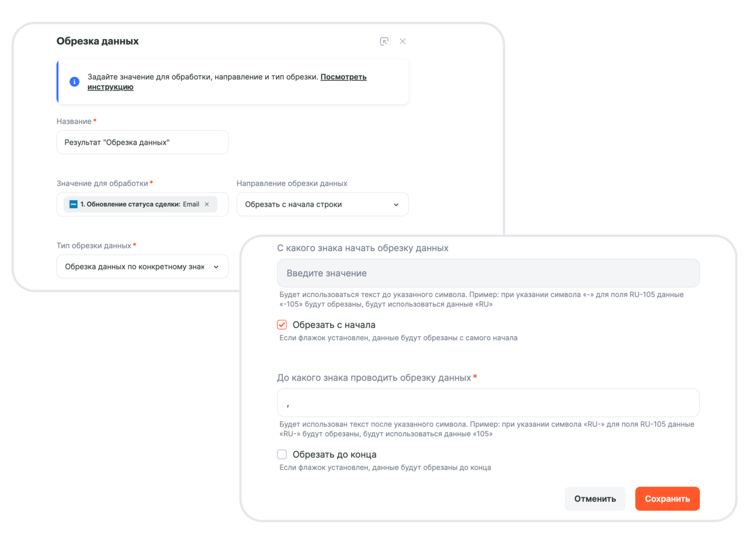Uncheck the Обрезать с начала checkbox
The width and height of the screenshot is (756, 544).
(x=282, y=325)
